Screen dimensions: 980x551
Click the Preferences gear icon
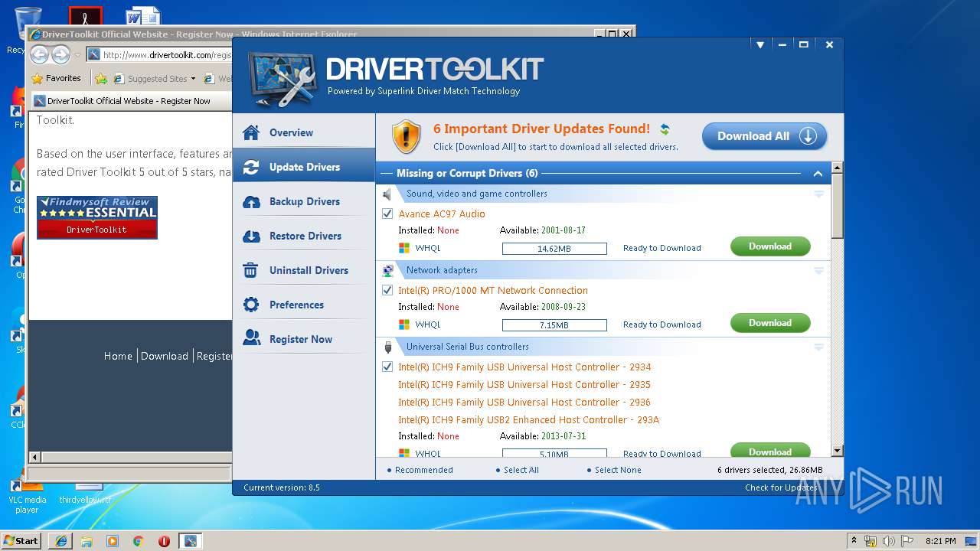[250, 305]
